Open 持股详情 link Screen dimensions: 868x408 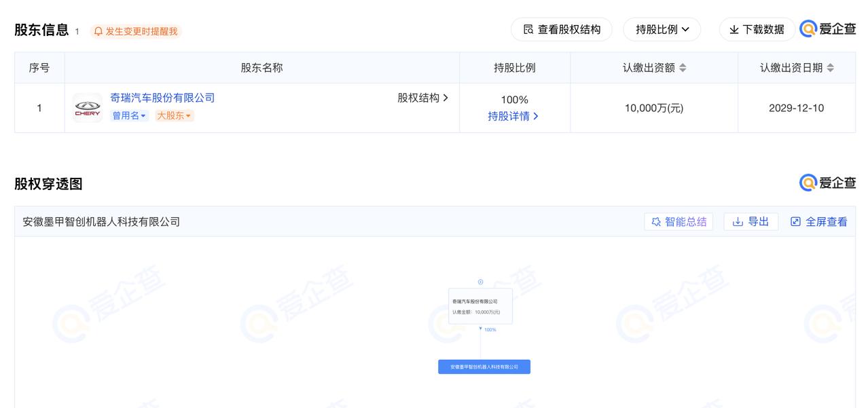(513, 116)
